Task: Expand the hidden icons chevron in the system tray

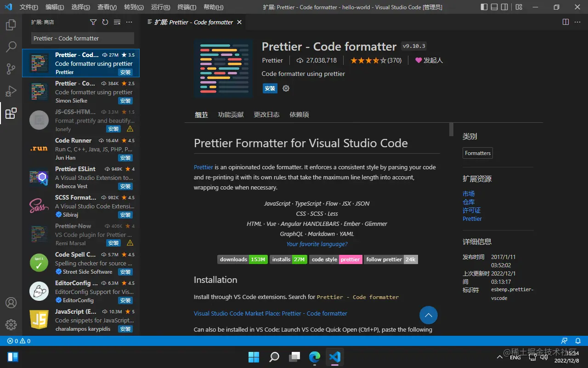Action: 500,356
